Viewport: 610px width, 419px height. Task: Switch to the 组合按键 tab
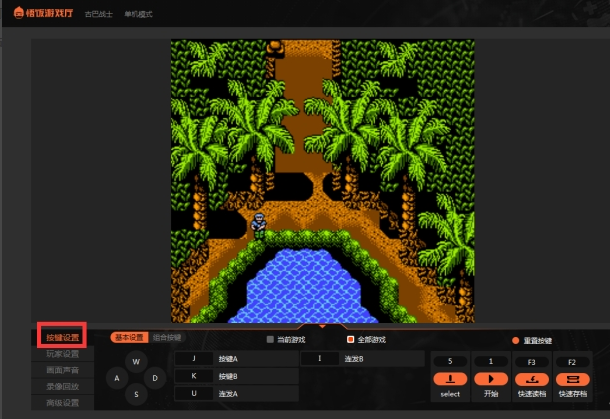click(167, 338)
